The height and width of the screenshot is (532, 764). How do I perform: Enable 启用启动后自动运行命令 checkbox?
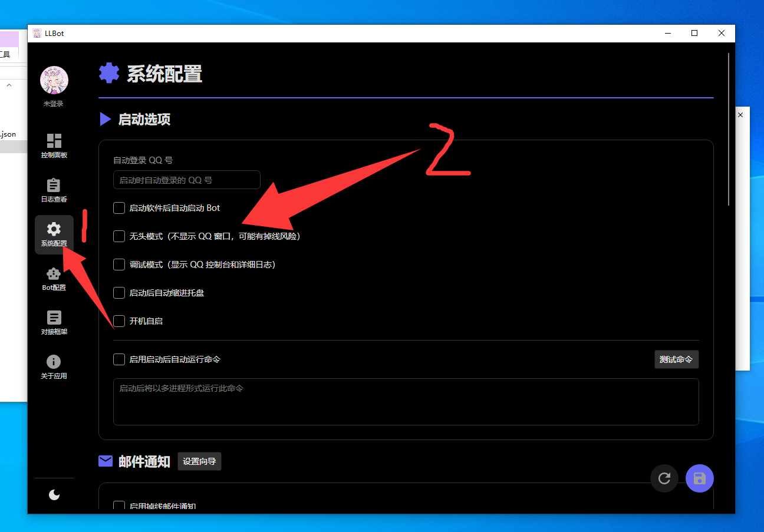point(119,359)
